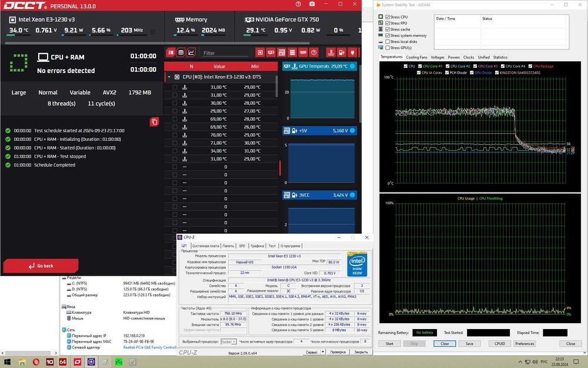Click info dot on +5V graph
The image size is (588, 368).
click(x=352, y=131)
